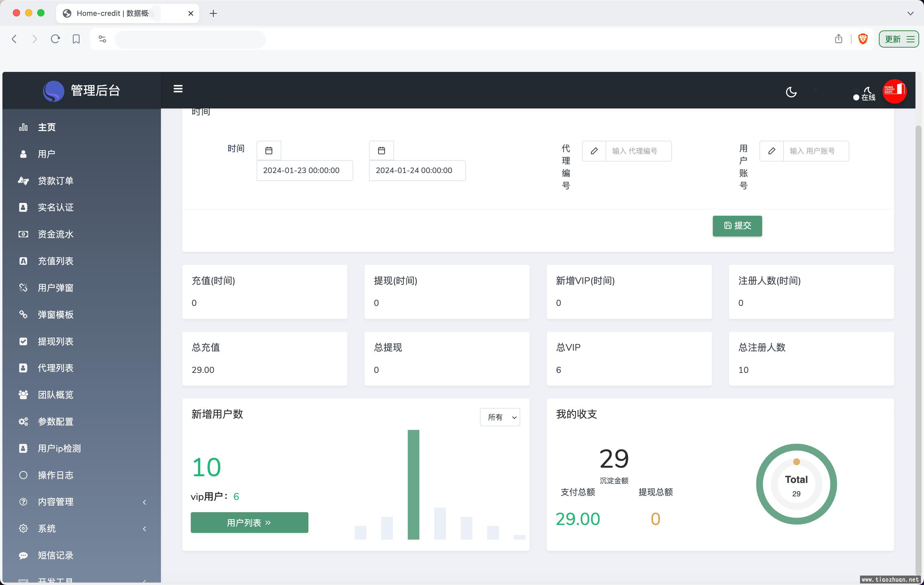Click the green 提交 button
The width and height of the screenshot is (924, 585).
click(x=737, y=226)
